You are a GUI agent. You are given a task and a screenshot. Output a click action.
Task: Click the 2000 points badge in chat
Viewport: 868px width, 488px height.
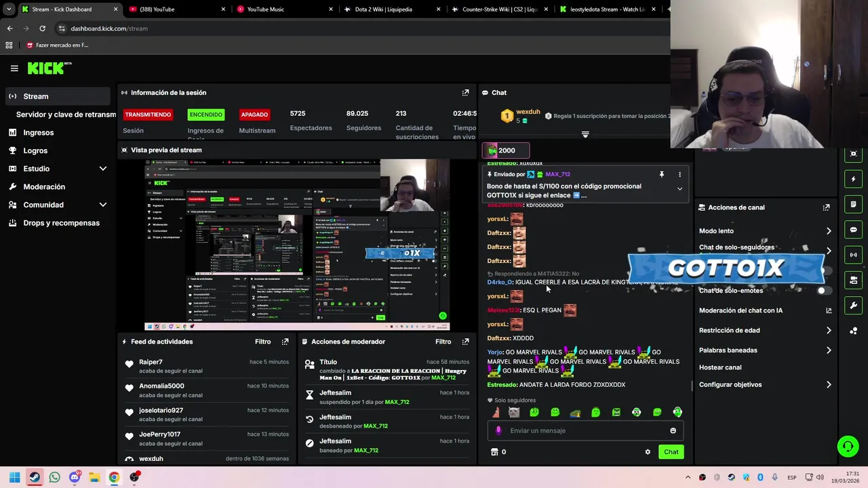pos(506,150)
